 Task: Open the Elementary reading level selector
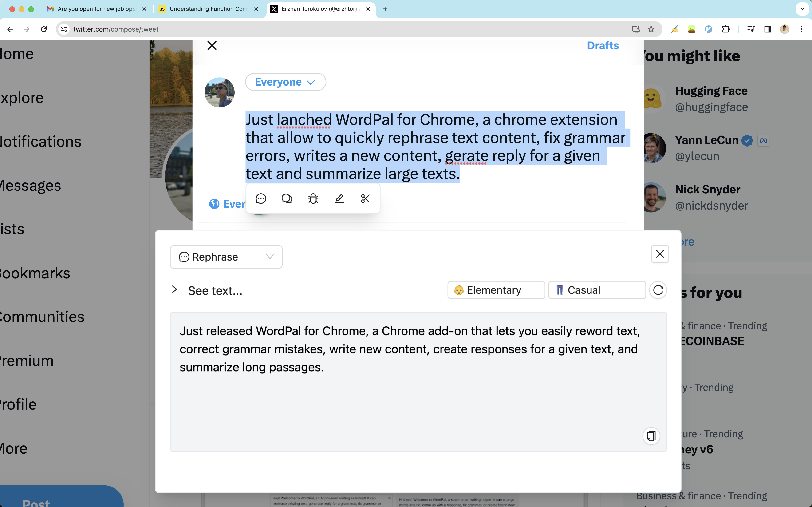(x=496, y=290)
